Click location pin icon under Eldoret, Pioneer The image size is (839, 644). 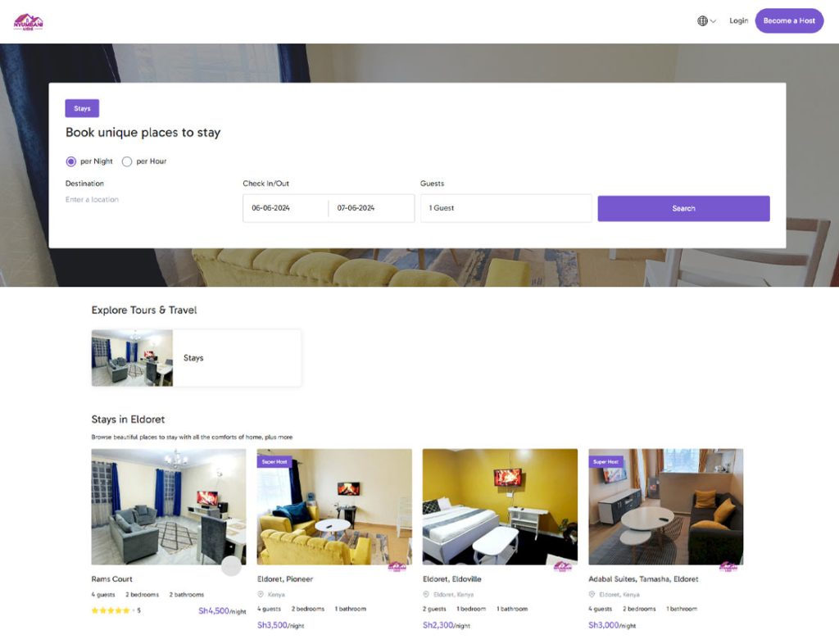(x=261, y=595)
